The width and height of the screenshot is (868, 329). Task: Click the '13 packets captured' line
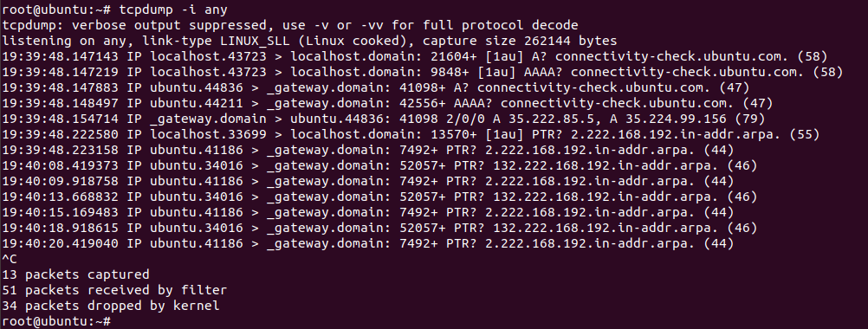(76, 274)
